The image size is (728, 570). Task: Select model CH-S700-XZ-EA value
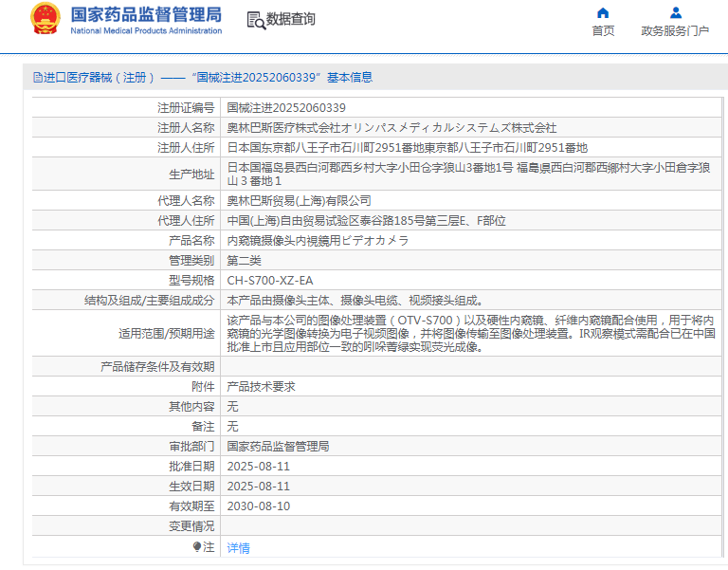(x=270, y=281)
